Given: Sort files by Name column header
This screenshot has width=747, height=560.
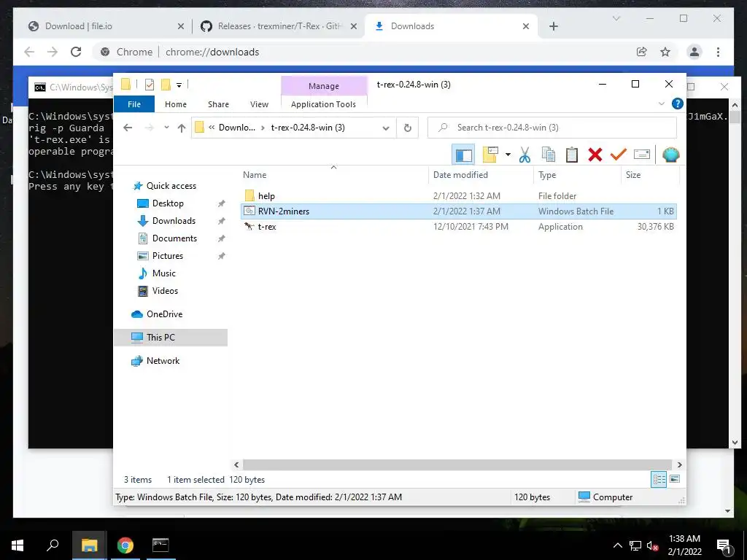Looking at the screenshot, I should point(255,175).
